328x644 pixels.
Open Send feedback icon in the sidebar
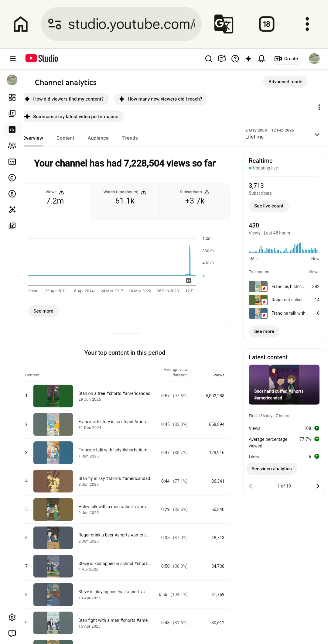(12, 633)
